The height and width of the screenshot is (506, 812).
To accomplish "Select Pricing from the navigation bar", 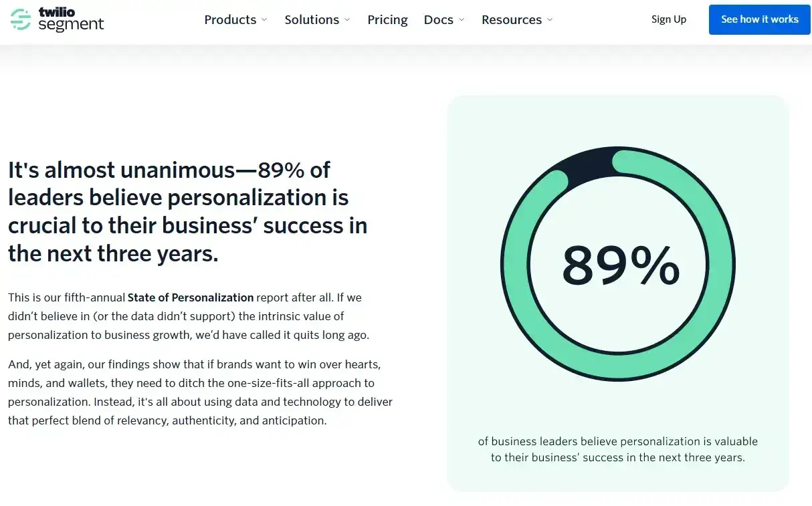I will coord(387,20).
